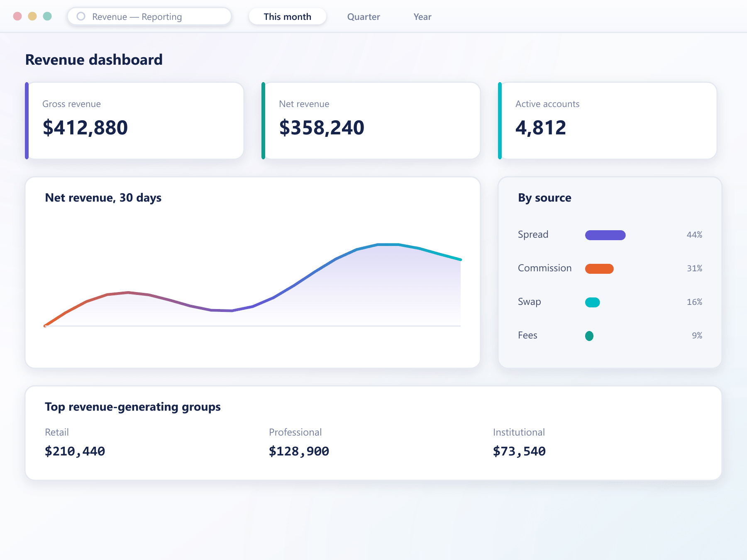This screenshot has height=560, width=747.
Task: Click the $210,440 Retail amount
Action: point(75,451)
